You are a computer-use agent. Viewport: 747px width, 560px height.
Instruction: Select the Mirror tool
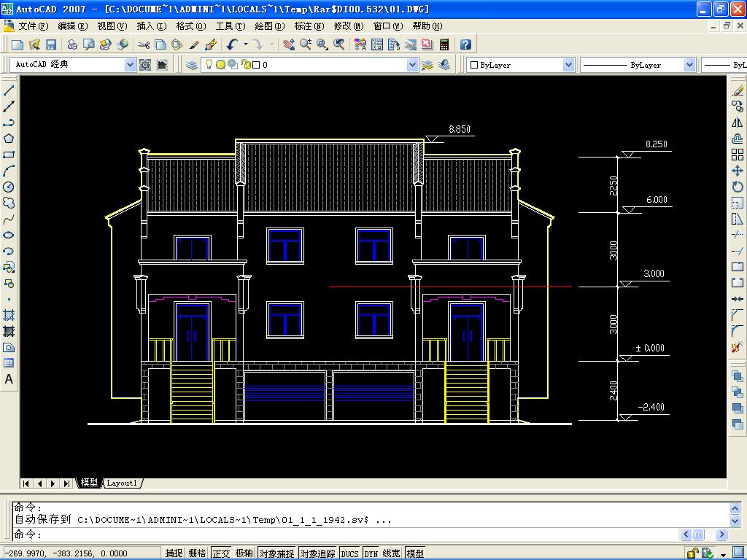(738, 122)
